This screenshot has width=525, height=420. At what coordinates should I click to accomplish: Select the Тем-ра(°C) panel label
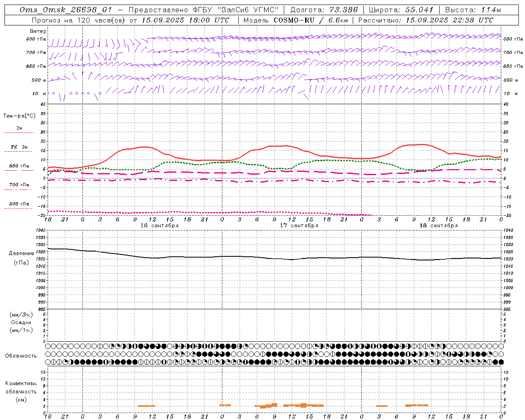click(19, 116)
